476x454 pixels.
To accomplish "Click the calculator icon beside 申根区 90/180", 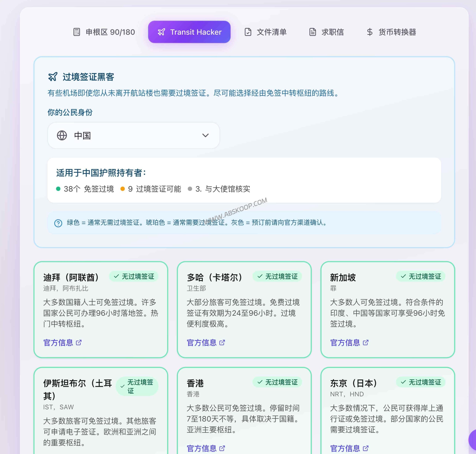I will pyautogui.click(x=77, y=32).
